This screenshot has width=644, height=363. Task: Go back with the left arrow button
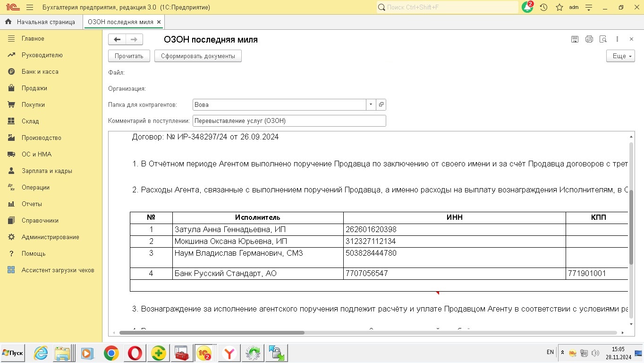coord(117,40)
